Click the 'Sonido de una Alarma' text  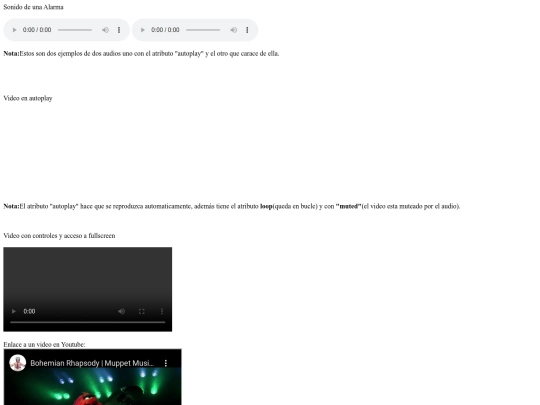pyautogui.click(x=33, y=7)
